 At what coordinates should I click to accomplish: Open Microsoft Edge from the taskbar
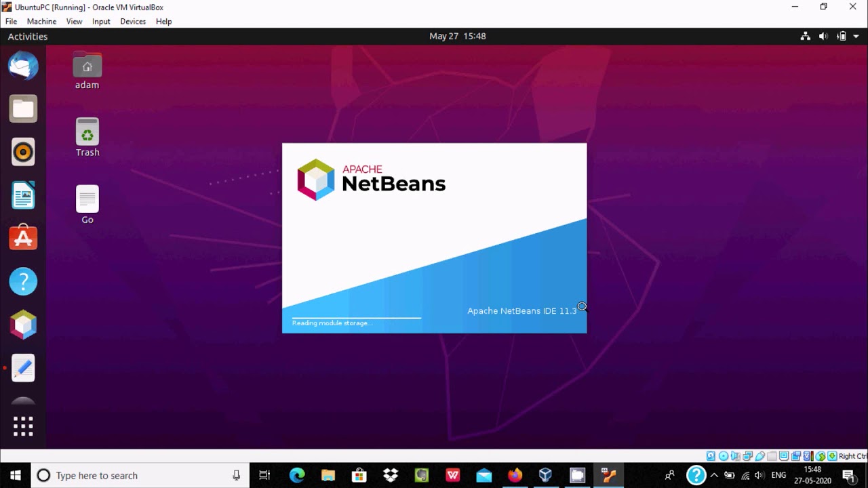pyautogui.click(x=297, y=475)
